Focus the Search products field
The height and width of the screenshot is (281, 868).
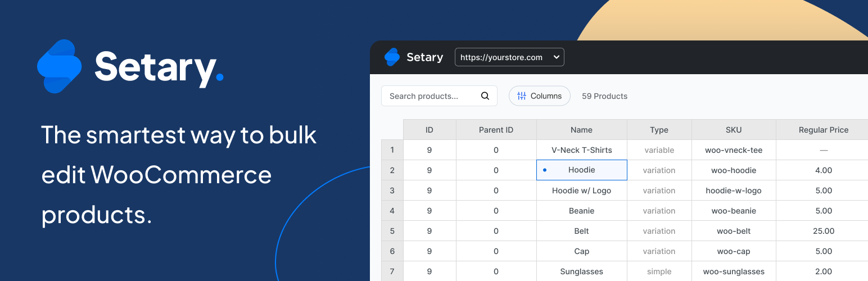pos(439,96)
